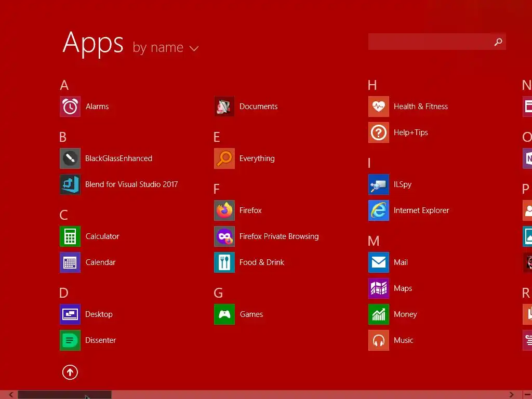Click the letter D group header
The width and height of the screenshot is (532, 399).
point(64,292)
